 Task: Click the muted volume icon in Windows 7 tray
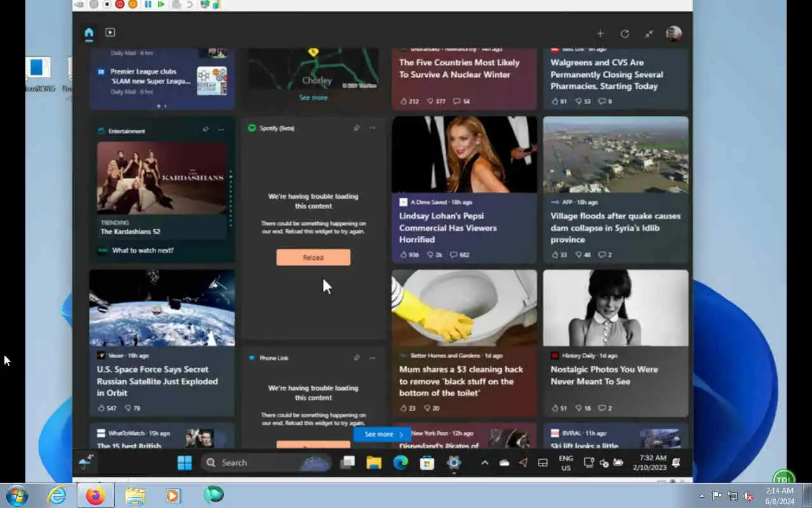(x=748, y=496)
